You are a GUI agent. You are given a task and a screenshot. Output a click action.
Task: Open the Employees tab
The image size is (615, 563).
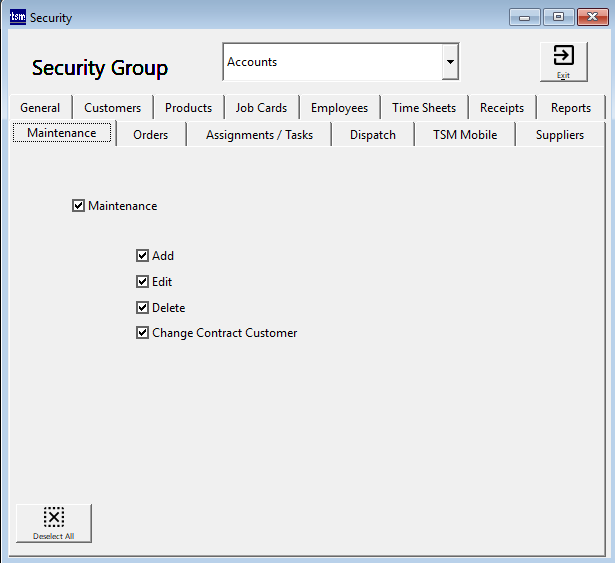(339, 108)
